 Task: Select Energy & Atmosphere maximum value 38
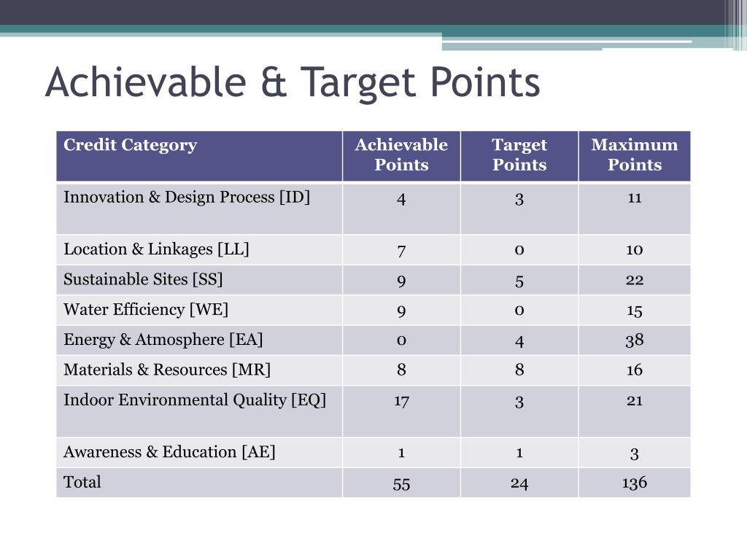pos(635,340)
